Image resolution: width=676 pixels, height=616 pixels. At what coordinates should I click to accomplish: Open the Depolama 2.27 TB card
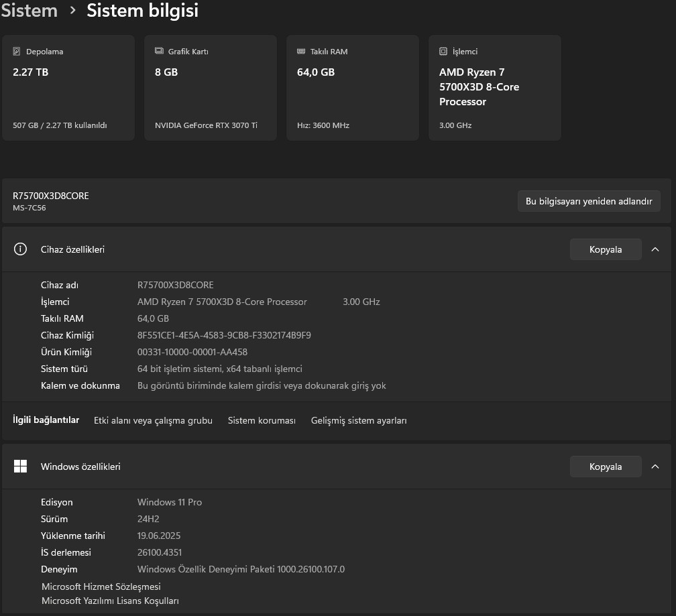pos(68,88)
